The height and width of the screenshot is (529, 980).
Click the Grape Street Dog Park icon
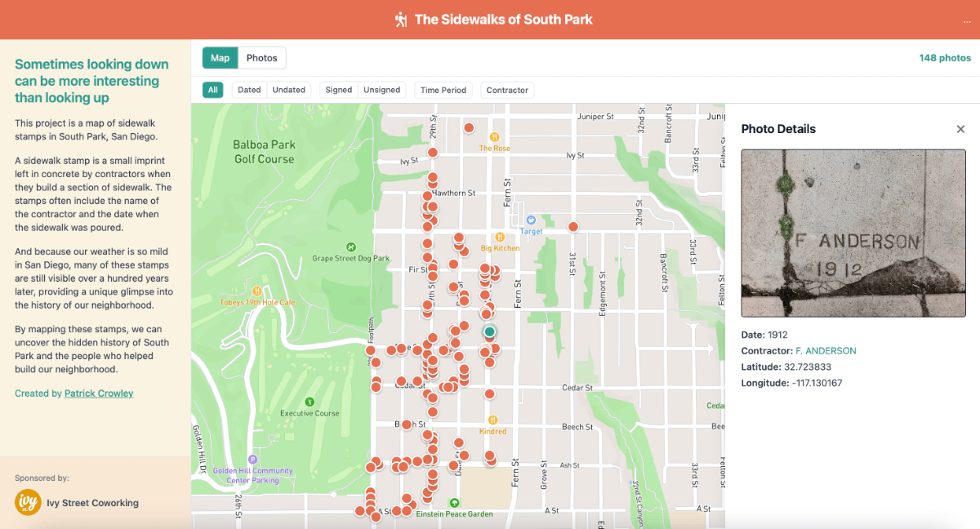tap(351, 247)
